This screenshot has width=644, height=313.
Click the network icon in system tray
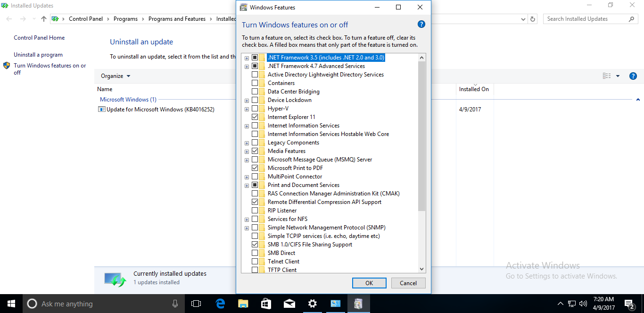point(572,304)
